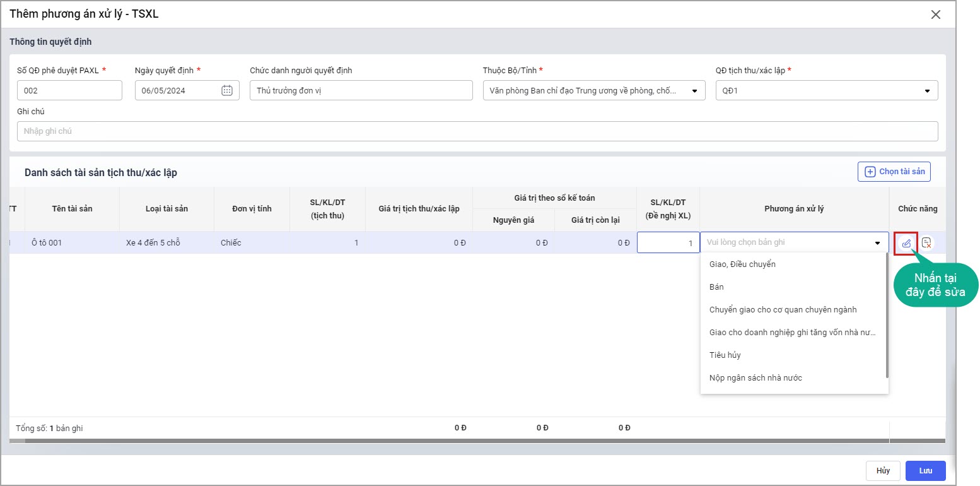Viewport: 980px width, 486px height.
Task: Select Nộp ngân sách nhà nước option
Action: pyautogui.click(x=755, y=378)
